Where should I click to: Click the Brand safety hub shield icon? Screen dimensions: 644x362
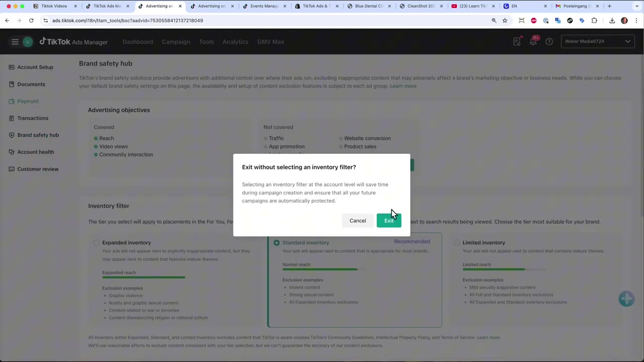[12, 135]
